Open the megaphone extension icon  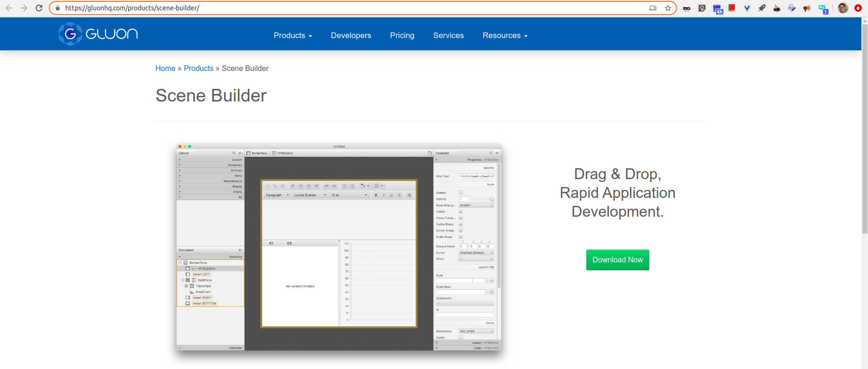[807, 8]
